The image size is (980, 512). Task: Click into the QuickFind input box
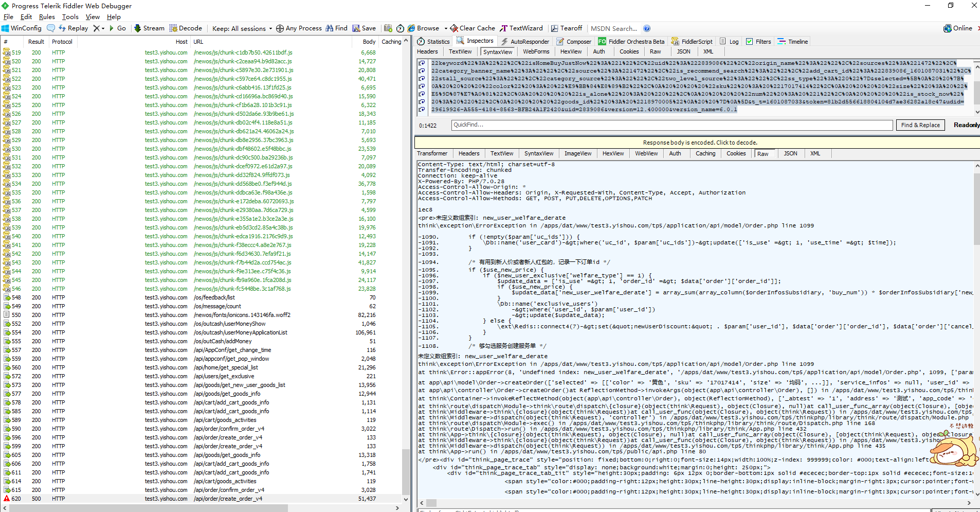tap(672, 125)
